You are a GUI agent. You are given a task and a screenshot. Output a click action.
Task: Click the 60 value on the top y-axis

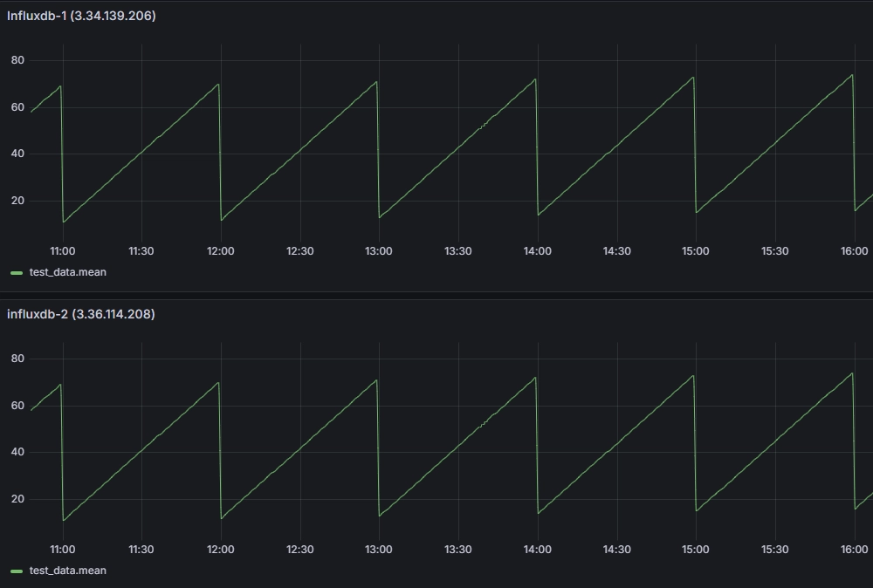click(17, 106)
